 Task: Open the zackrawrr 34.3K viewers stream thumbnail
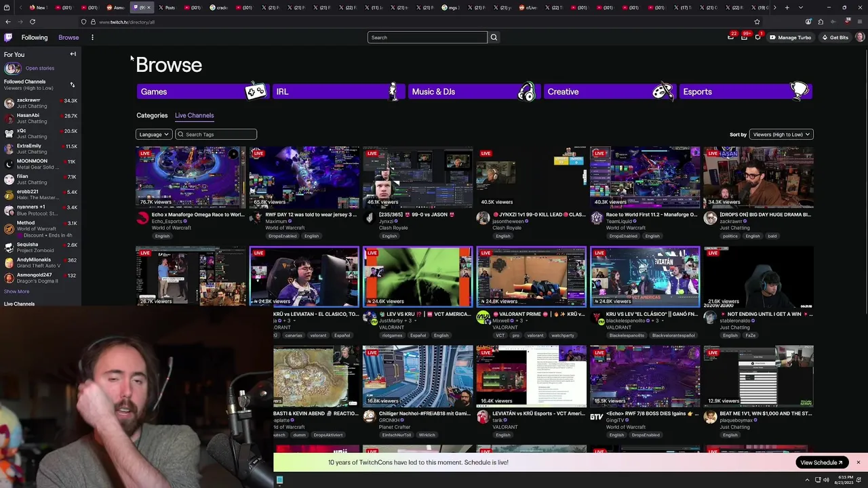(758, 177)
